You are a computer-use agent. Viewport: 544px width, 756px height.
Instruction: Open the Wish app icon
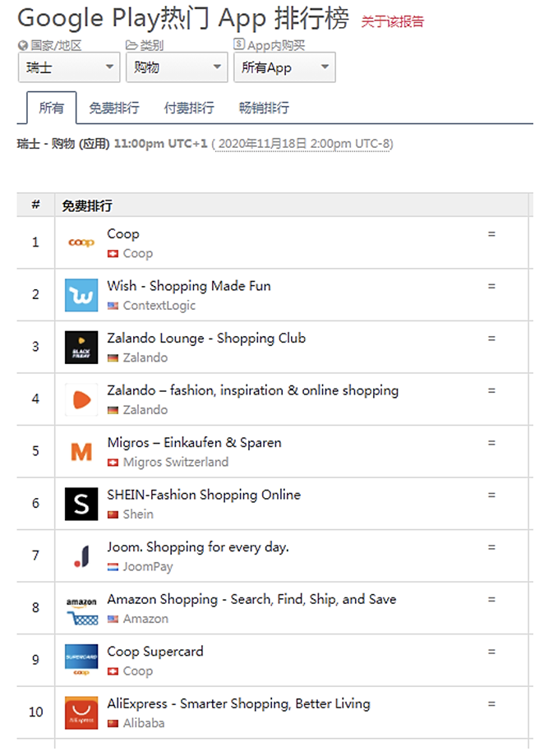coord(81,294)
